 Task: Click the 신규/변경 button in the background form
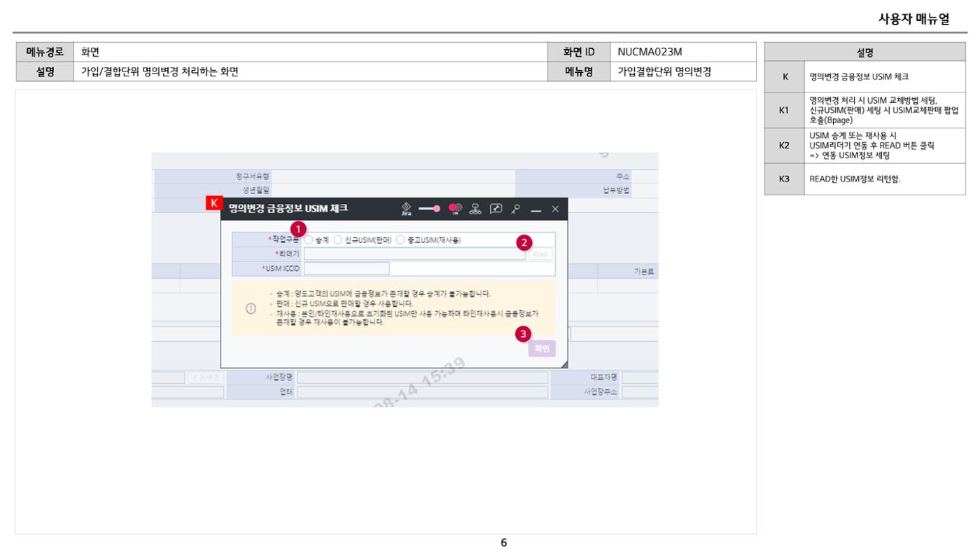click(204, 378)
